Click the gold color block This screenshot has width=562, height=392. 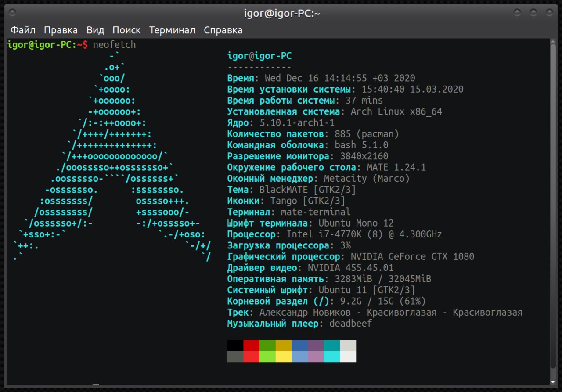click(284, 345)
